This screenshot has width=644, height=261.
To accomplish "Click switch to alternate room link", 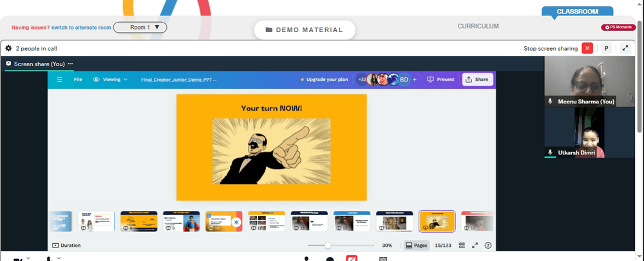I will (81, 28).
